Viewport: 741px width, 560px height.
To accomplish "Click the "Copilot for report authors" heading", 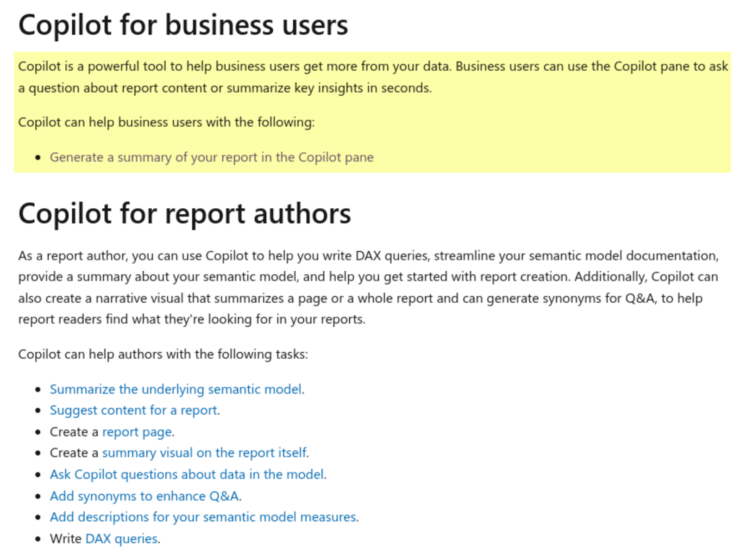I will (x=184, y=214).
